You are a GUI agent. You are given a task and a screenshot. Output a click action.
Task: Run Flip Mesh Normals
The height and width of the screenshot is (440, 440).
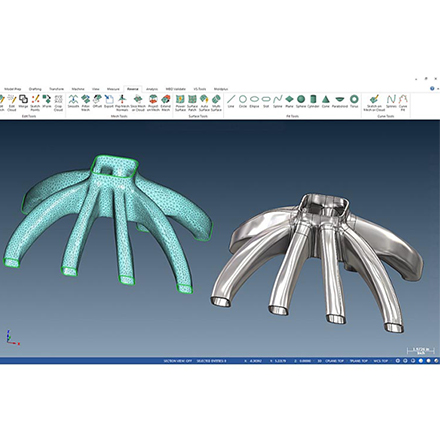coord(122,103)
